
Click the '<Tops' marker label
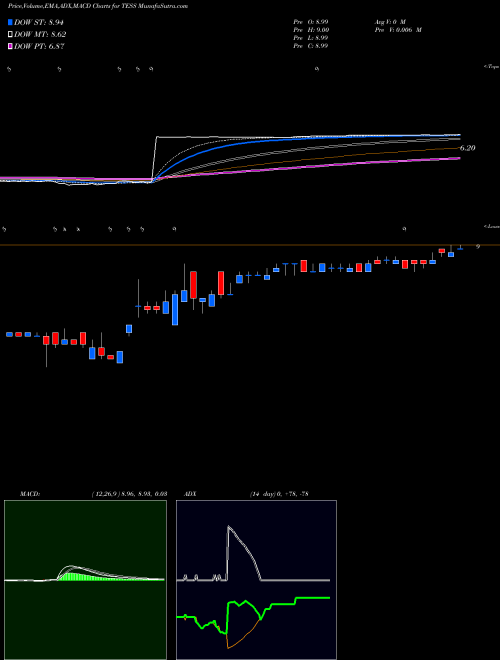click(492, 67)
